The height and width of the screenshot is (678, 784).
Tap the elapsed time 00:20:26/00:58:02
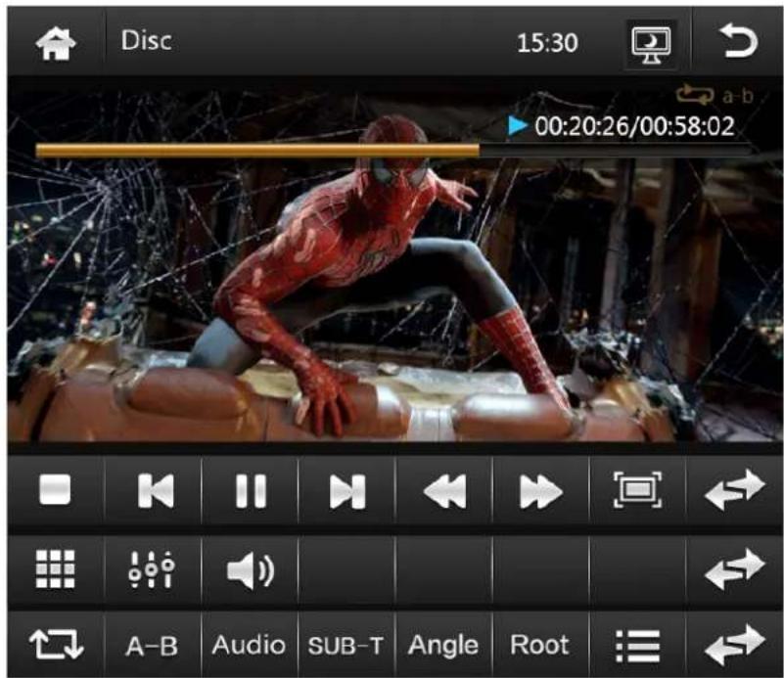(x=634, y=126)
